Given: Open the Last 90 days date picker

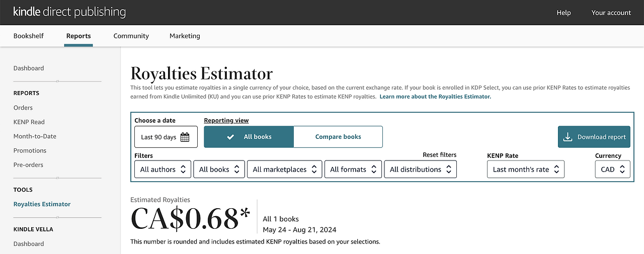Looking at the screenshot, I should pyautogui.click(x=166, y=137).
